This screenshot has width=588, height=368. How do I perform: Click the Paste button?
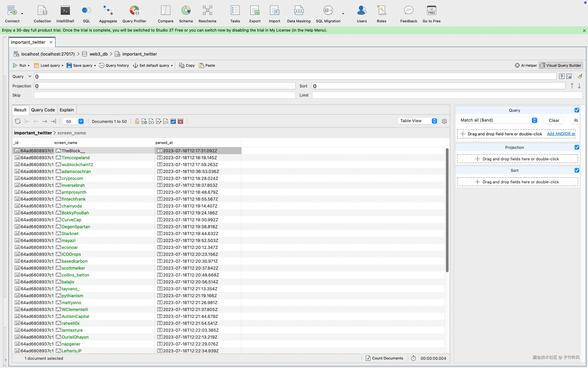tap(207, 65)
